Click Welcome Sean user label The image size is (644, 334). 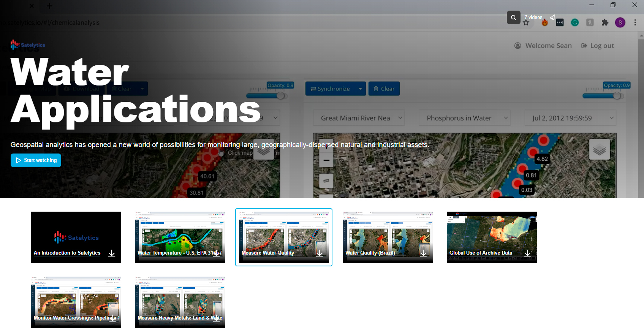pos(543,46)
